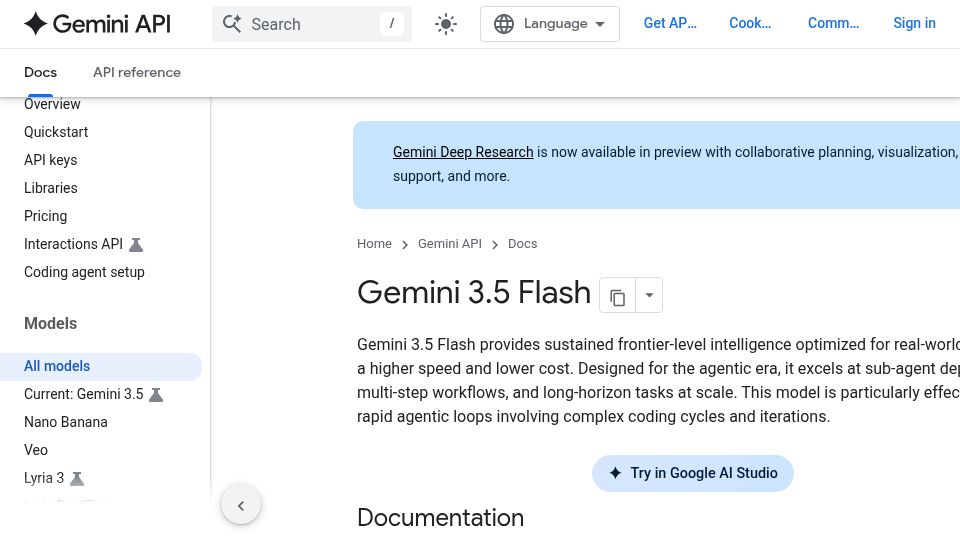Open Interactions API in the sidebar
This screenshot has width=960, height=540.
coord(73,244)
